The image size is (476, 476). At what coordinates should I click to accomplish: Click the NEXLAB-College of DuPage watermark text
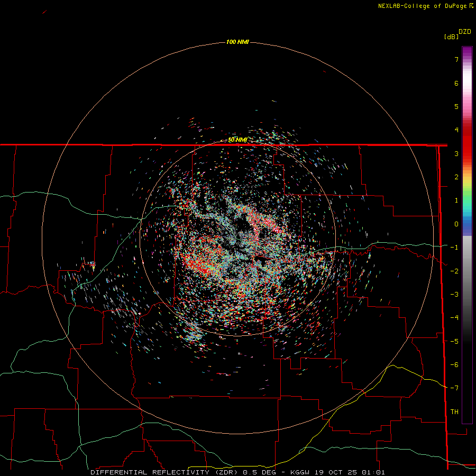[x=426, y=6]
